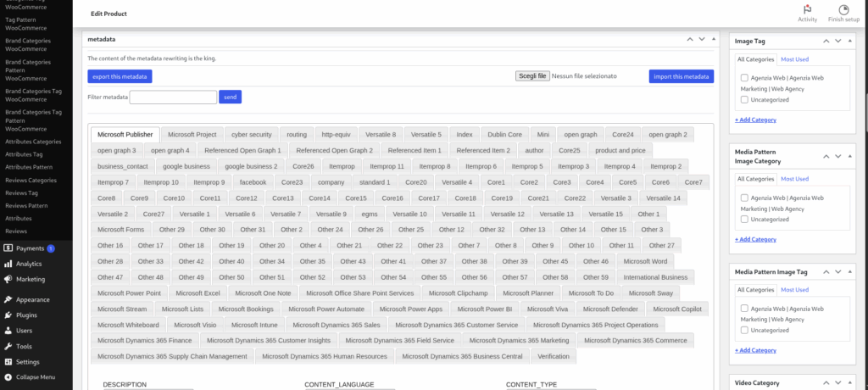
Task: Select All Categories tab in Image Tag panel
Action: tap(755, 59)
